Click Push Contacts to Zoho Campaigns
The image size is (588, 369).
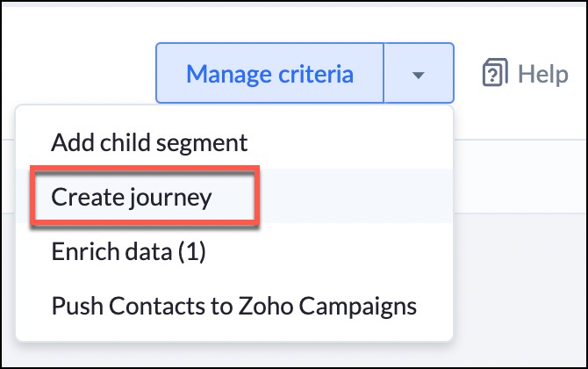pyautogui.click(x=233, y=306)
